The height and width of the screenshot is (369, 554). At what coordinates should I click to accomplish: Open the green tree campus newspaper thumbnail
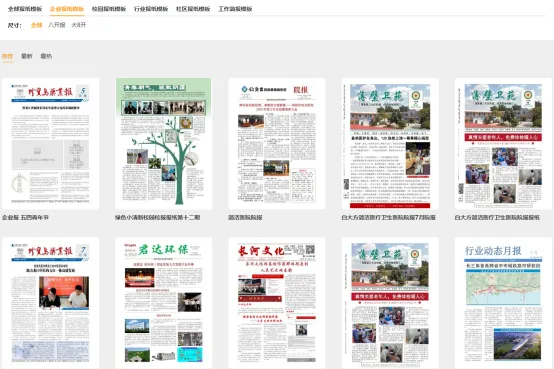164,144
